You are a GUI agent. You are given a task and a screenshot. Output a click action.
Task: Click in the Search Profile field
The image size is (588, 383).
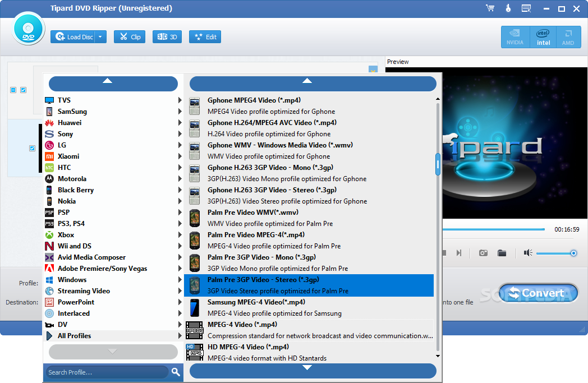point(107,372)
